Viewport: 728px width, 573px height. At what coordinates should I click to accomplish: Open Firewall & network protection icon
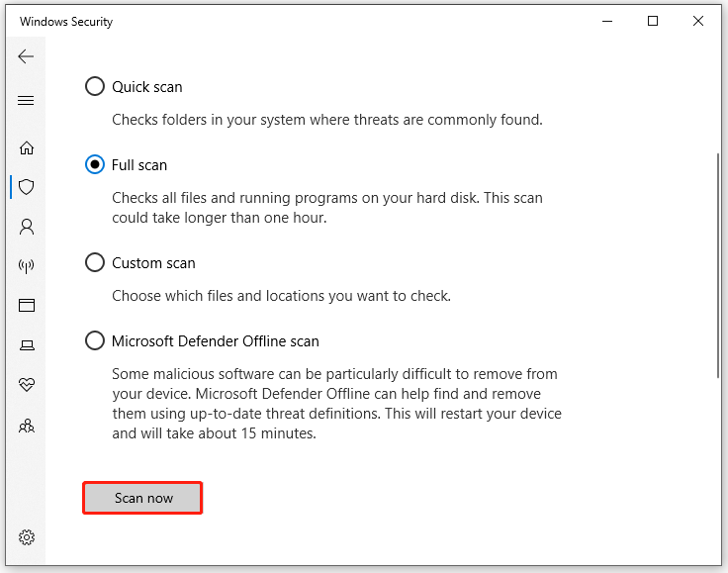pyautogui.click(x=27, y=265)
